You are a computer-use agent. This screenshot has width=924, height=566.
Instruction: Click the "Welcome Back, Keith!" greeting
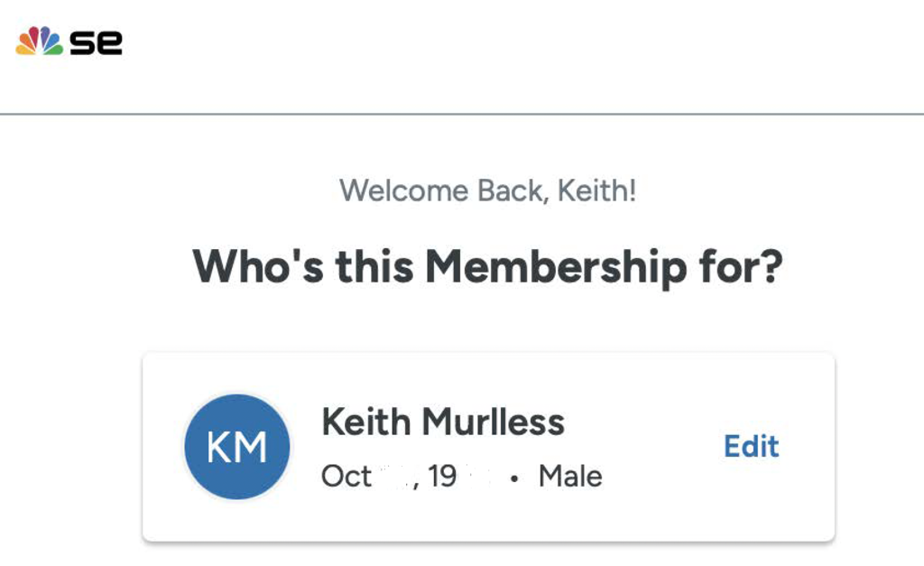point(487,190)
